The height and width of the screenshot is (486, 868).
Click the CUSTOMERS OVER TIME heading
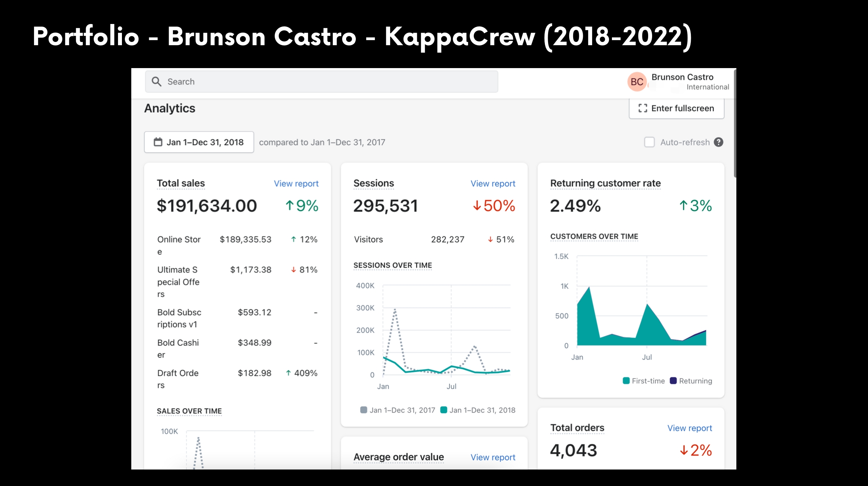(x=594, y=237)
